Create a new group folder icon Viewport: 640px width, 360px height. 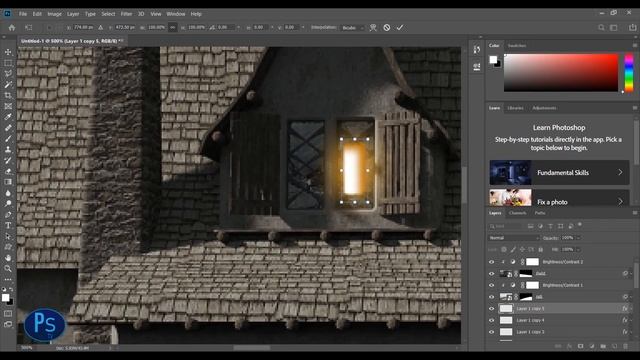pos(603,346)
